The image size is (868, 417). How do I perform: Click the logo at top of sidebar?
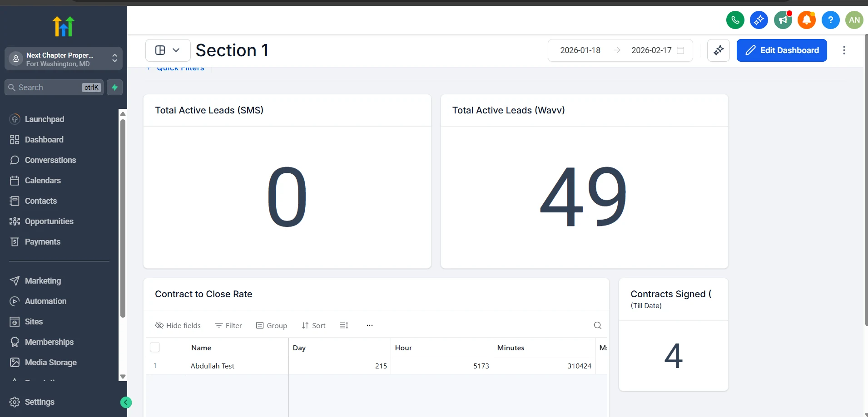(x=64, y=26)
